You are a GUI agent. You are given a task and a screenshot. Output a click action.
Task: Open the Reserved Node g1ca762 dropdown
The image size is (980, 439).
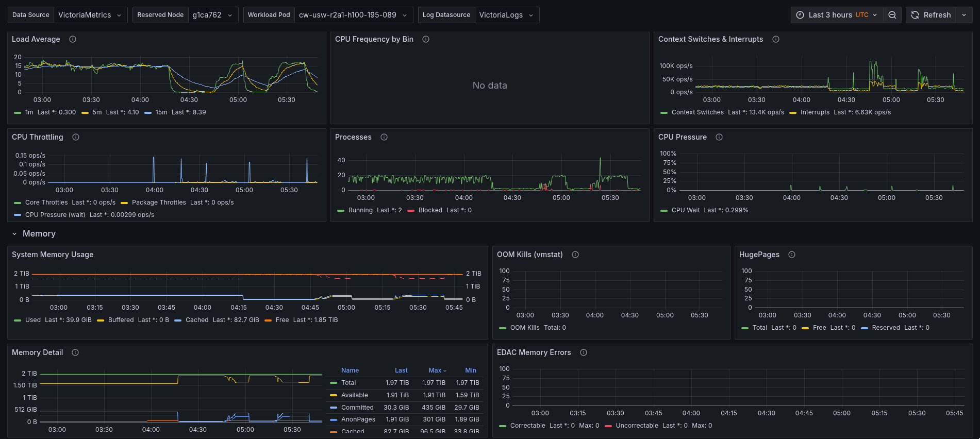pyautogui.click(x=213, y=15)
